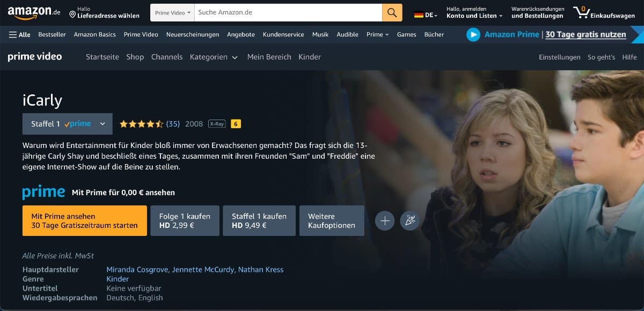
Task: Click the watch party icon
Action: (410, 220)
